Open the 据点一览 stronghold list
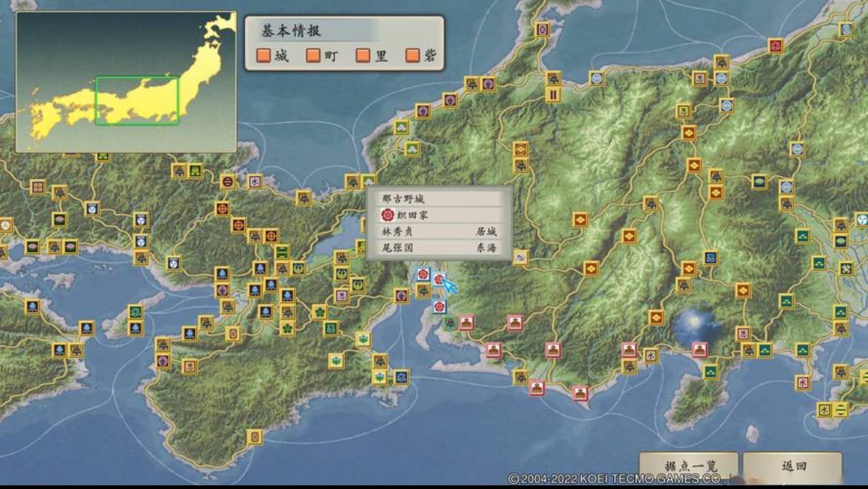Screen dimensions: 868x489 click(x=689, y=467)
